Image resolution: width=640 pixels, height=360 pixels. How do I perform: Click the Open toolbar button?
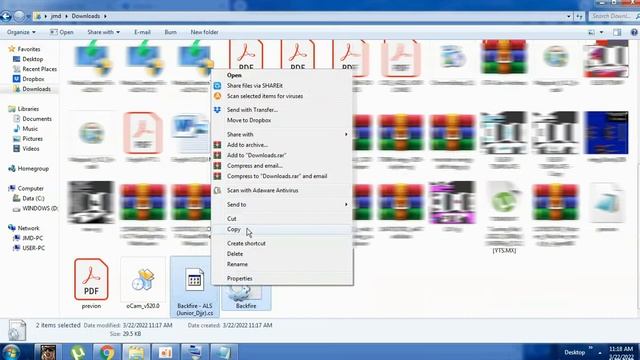pos(62,32)
